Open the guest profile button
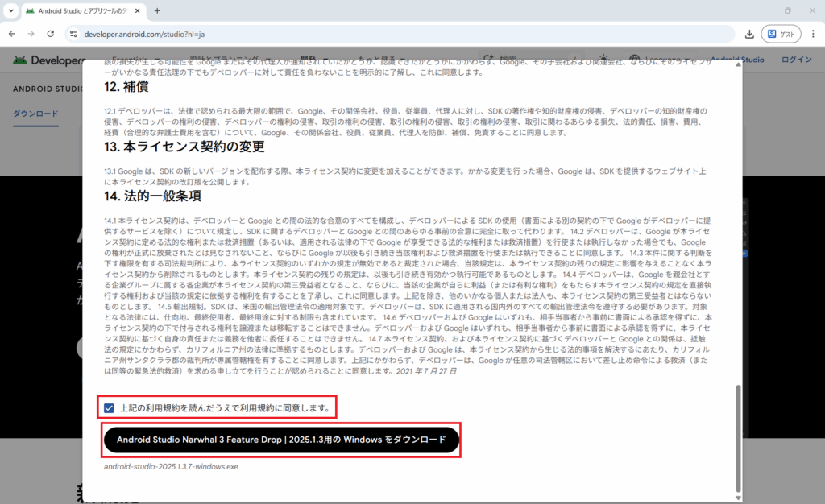825x504 pixels. click(x=781, y=35)
